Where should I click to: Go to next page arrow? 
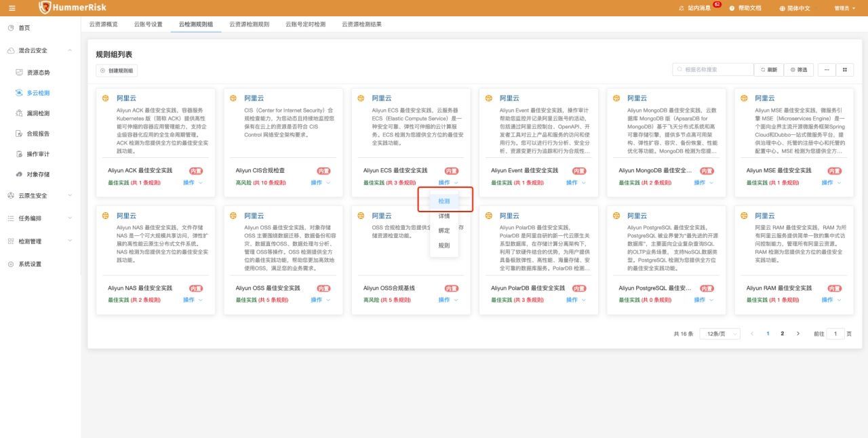tap(798, 334)
